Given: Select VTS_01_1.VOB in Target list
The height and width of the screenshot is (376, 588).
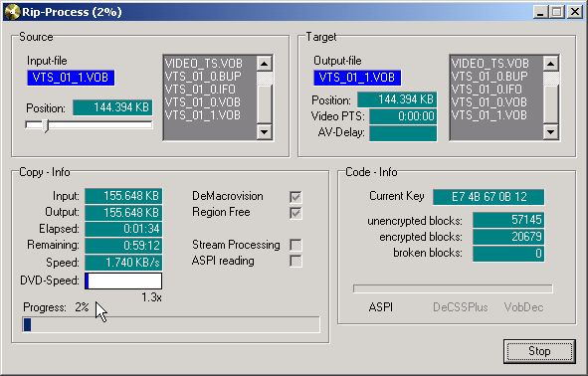Looking at the screenshot, I should (489, 115).
